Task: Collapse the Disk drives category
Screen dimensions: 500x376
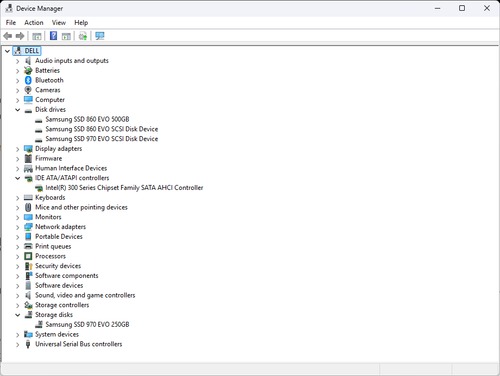Action: (x=18, y=110)
